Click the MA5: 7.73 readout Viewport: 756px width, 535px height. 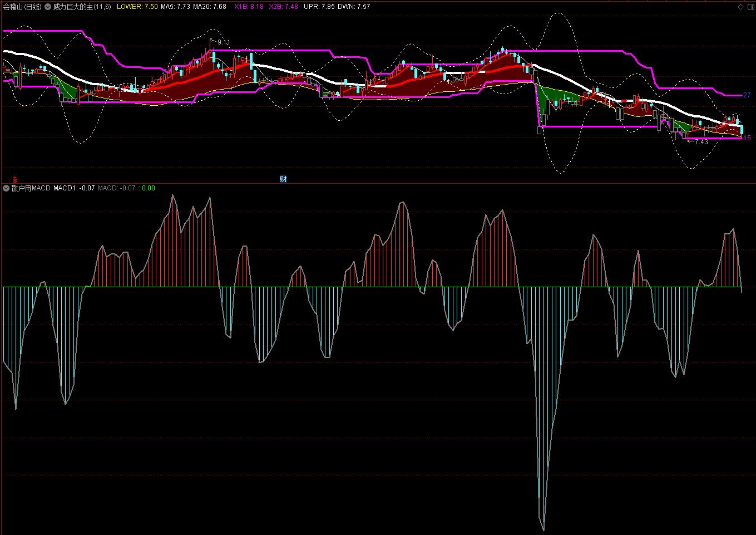tap(175, 7)
